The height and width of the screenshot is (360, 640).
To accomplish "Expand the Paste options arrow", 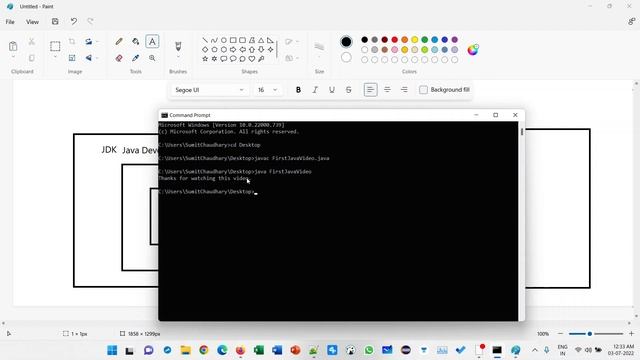I will [13, 57].
